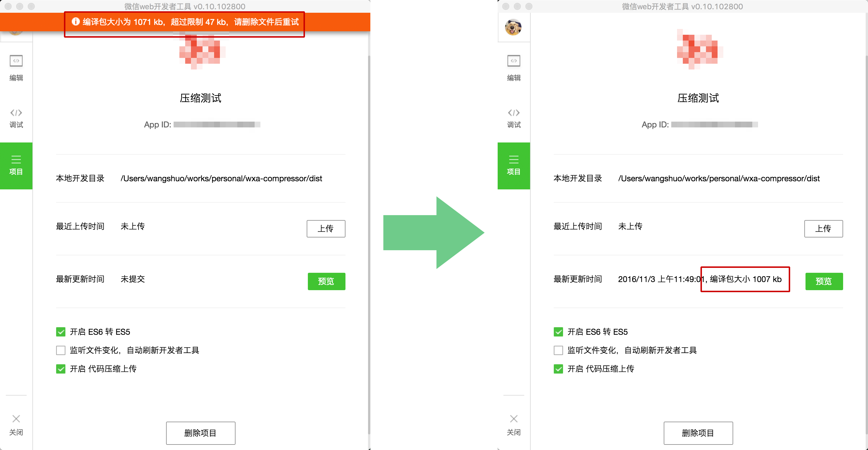Click 删除项目 in the right window
The height and width of the screenshot is (450, 868).
pyautogui.click(x=698, y=433)
